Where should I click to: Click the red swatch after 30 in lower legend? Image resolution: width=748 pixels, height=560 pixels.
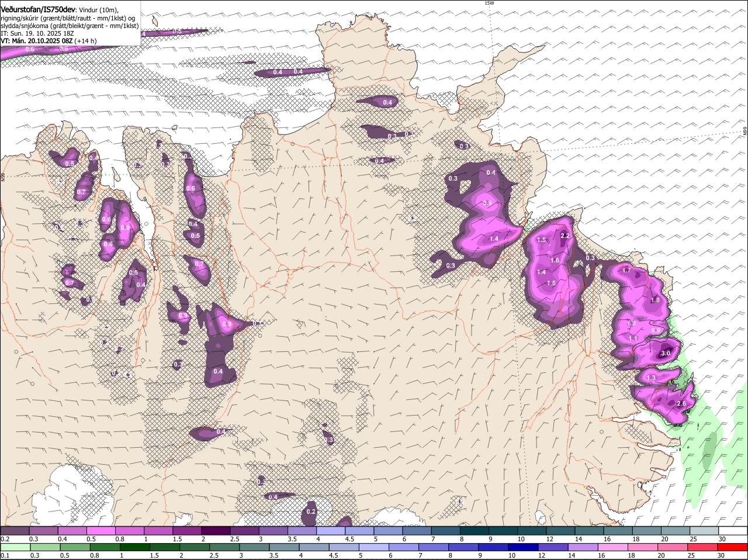click(x=733, y=547)
